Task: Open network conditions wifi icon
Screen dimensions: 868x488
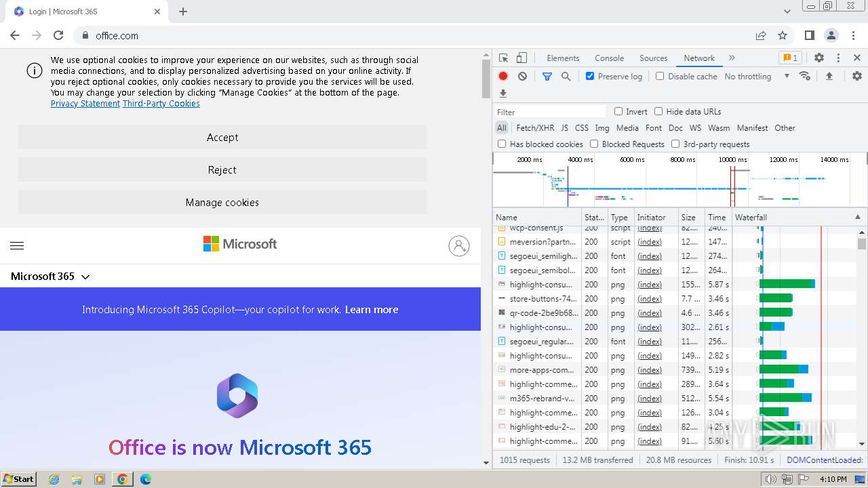Action: pos(805,76)
